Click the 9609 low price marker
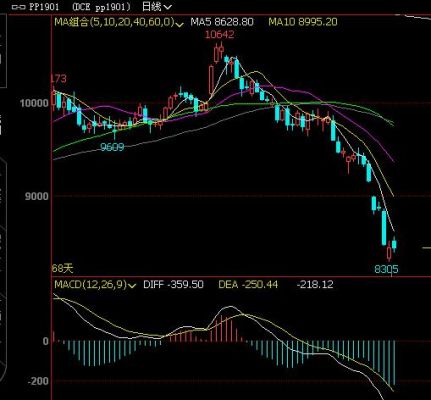 click(x=112, y=147)
